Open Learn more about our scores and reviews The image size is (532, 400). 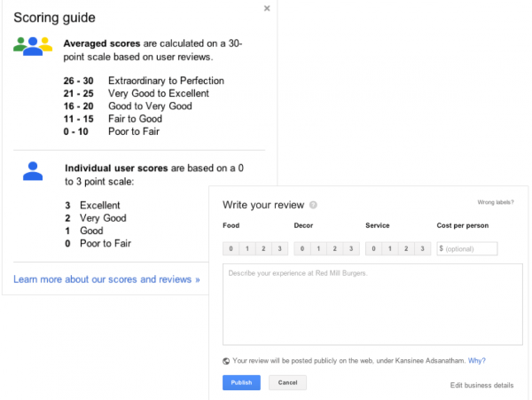pyautogui.click(x=106, y=279)
